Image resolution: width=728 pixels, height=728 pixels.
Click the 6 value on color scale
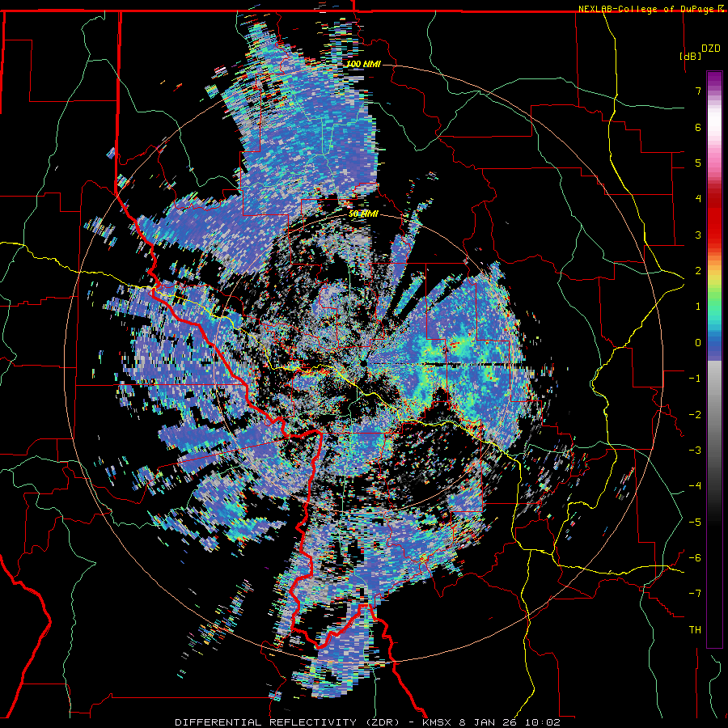click(698, 127)
